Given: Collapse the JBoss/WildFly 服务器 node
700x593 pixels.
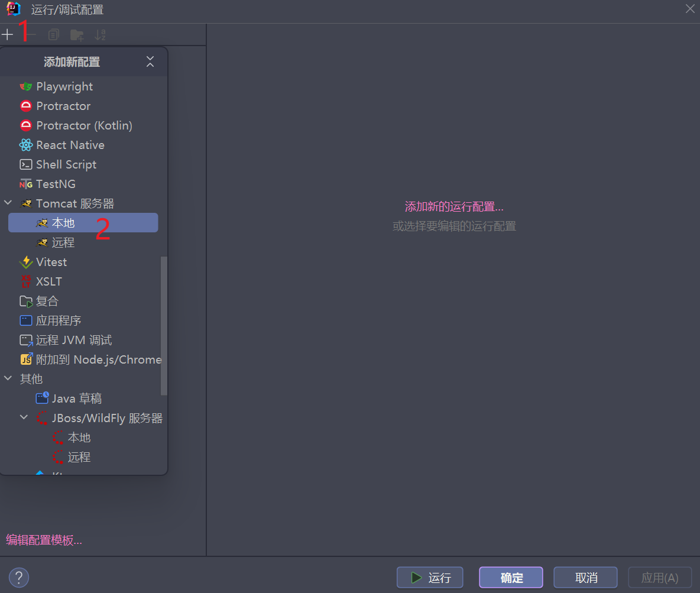Looking at the screenshot, I should coord(24,417).
